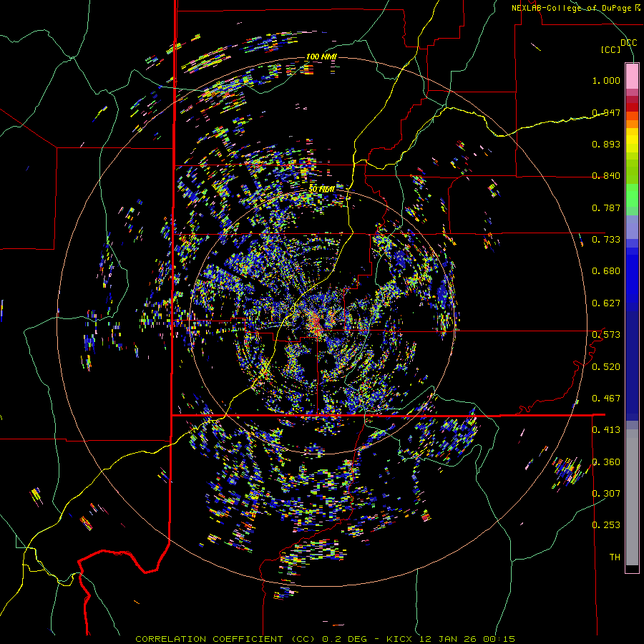Click the 0.733 scale value

tap(606, 240)
